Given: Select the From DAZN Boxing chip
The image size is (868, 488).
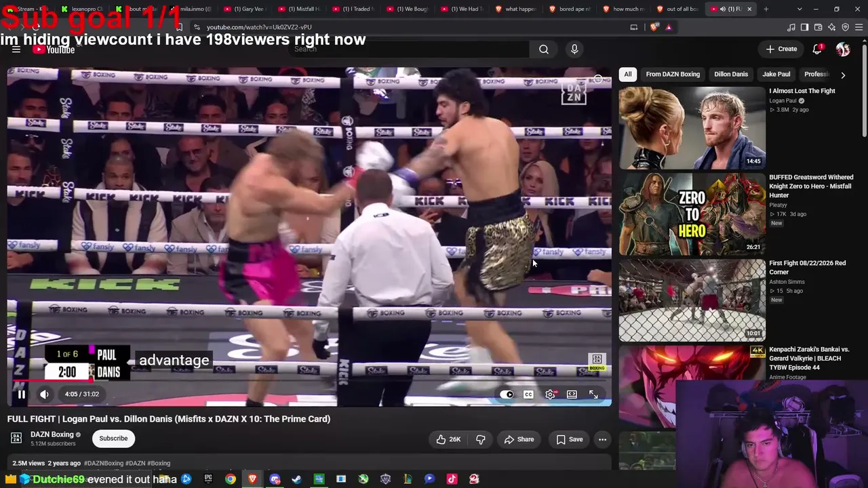Looking at the screenshot, I should click(673, 75).
